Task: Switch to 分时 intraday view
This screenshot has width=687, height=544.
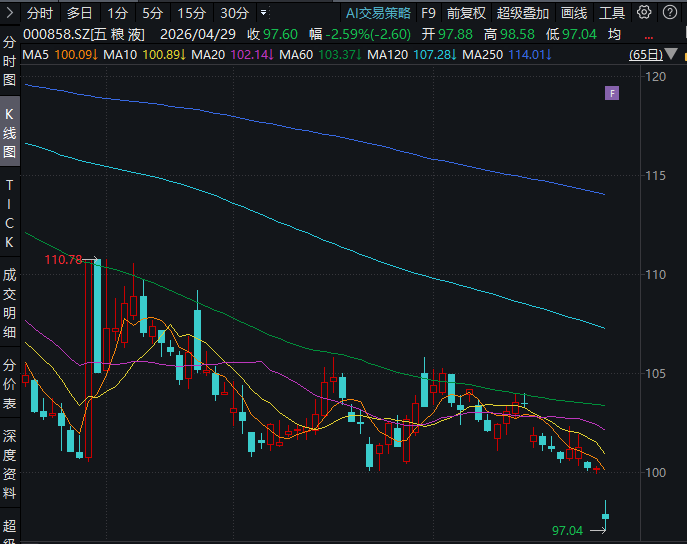Action: tap(40, 13)
